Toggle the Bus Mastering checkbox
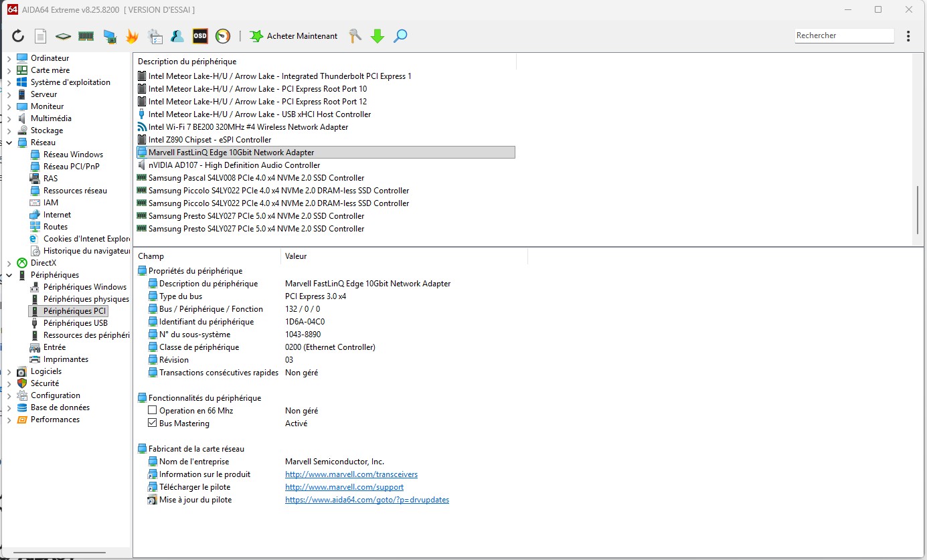The height and width of the screenshot is (560, 927). 153,424
